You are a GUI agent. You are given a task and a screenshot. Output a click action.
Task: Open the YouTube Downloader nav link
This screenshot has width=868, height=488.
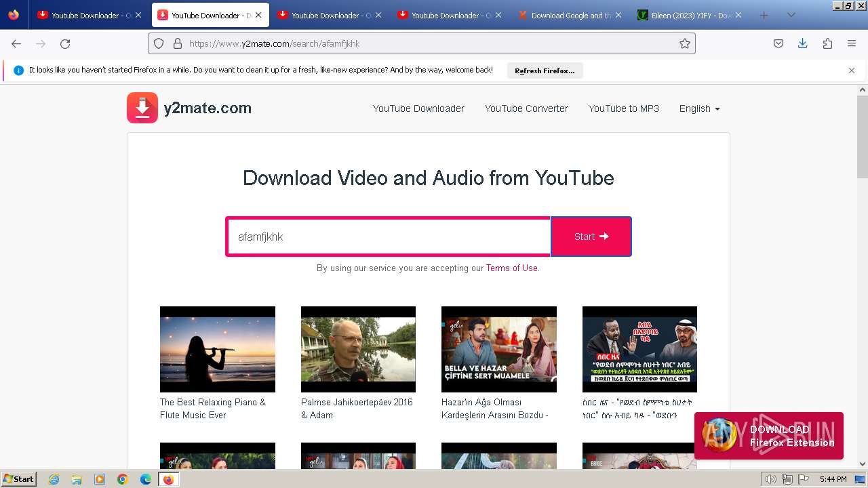418,108
